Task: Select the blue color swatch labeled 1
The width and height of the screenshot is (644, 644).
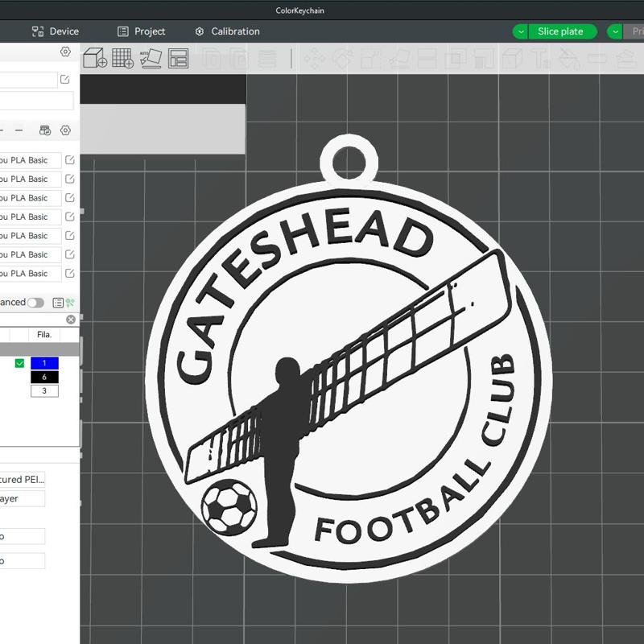Action: (44, 363)
